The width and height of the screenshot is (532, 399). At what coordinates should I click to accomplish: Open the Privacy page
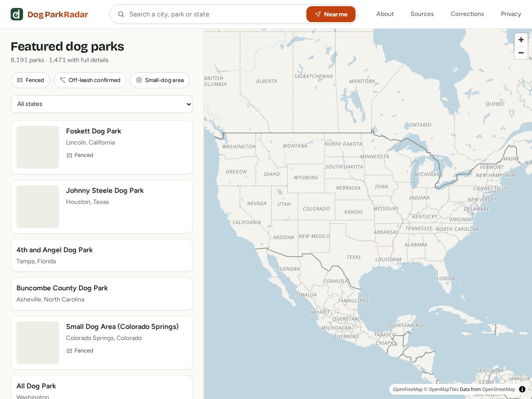point(511,14)
